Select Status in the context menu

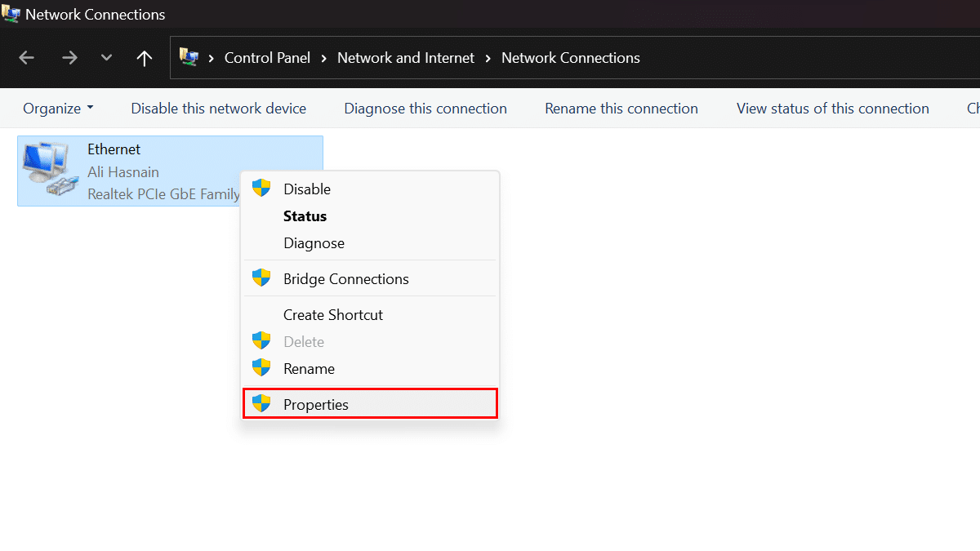pyautogui.click(x=305, y=216)
